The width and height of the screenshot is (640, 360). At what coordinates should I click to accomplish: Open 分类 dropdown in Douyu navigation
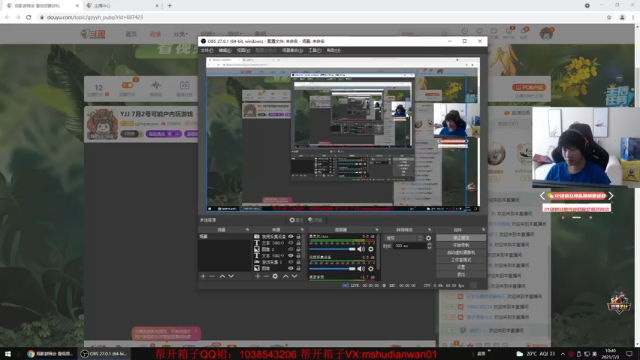coord(180,34)
